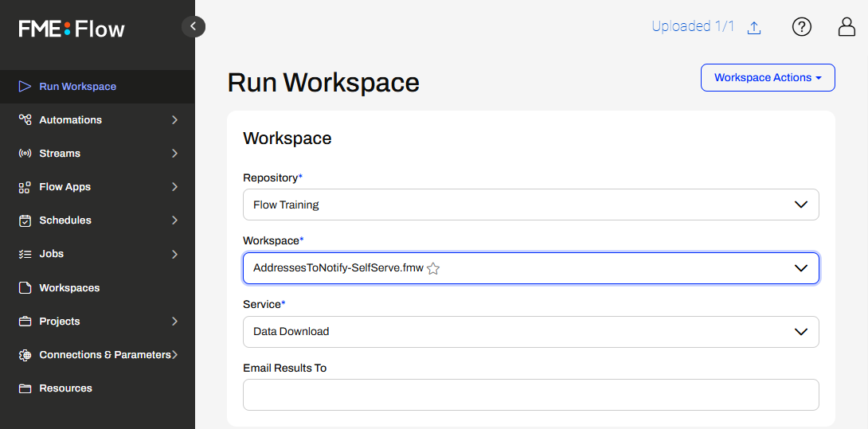
Task: Open the help question mark icon
Action: coord(801,26)
